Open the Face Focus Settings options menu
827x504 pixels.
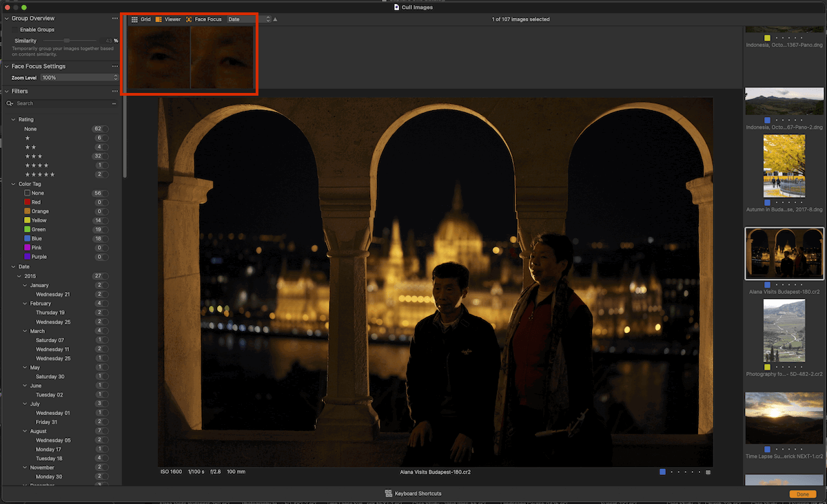(x=114, y=66)
